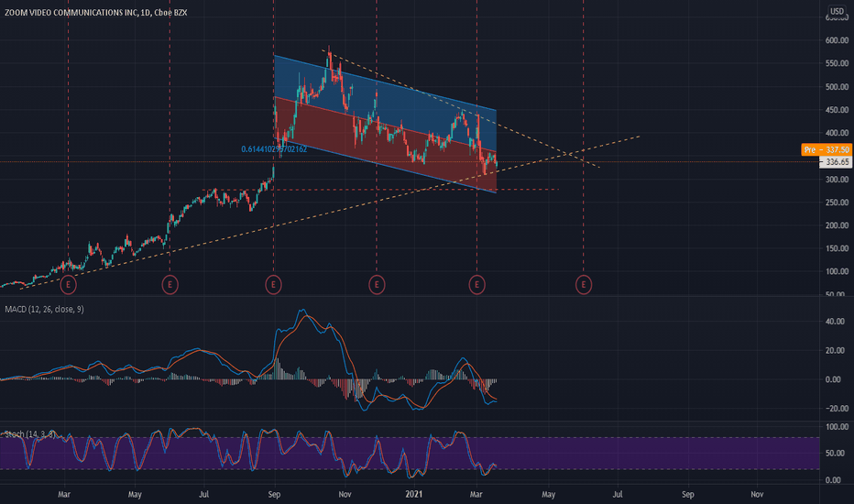Open the earliest earnings E marker near Mar 2020
This screenshot has height=504, width=854.
[68, 284]
